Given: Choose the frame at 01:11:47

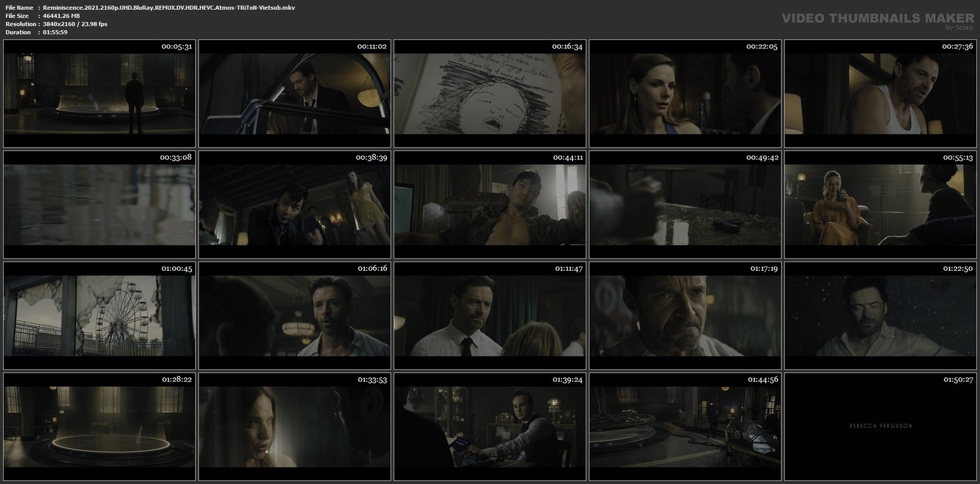Looking at the screenshot, I should coord(489,316).
